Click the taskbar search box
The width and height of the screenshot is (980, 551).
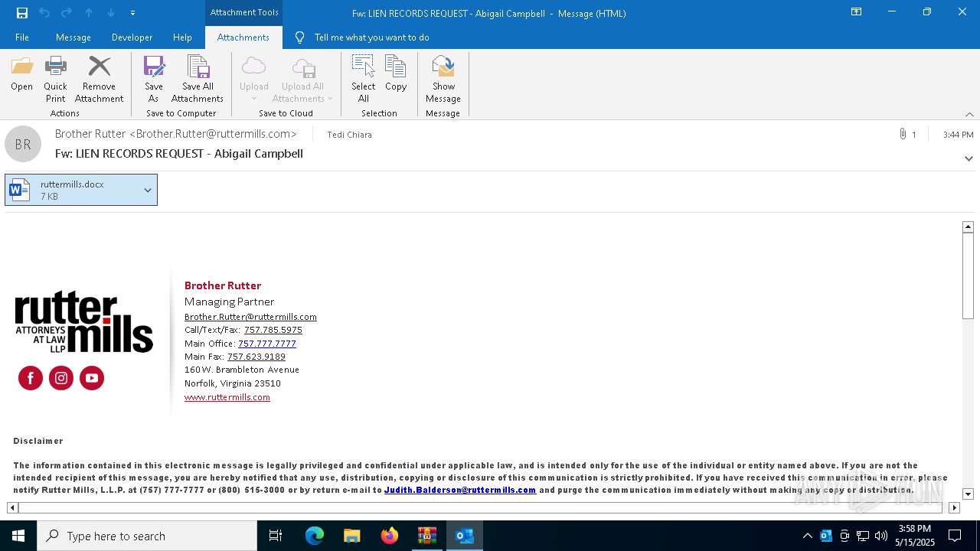tap(147, 536)
